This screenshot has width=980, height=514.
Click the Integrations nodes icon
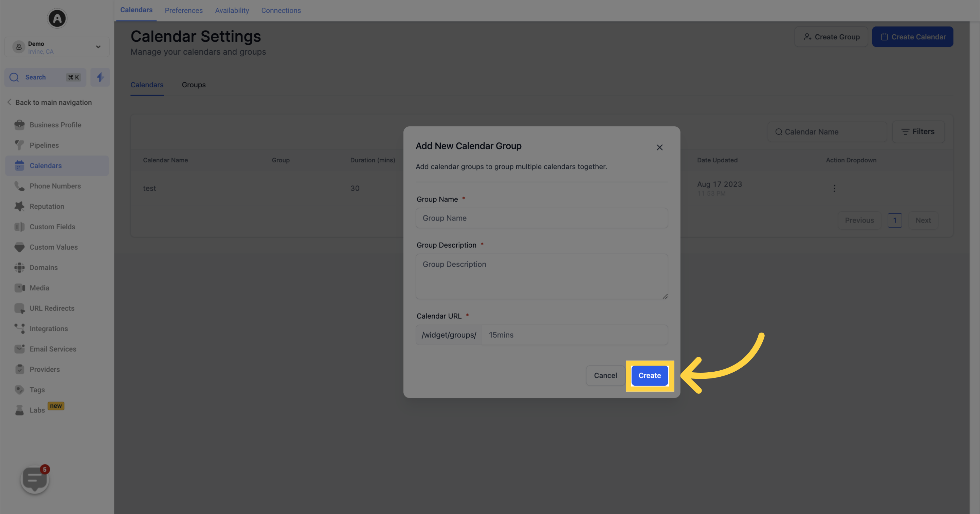pos(19,329)
